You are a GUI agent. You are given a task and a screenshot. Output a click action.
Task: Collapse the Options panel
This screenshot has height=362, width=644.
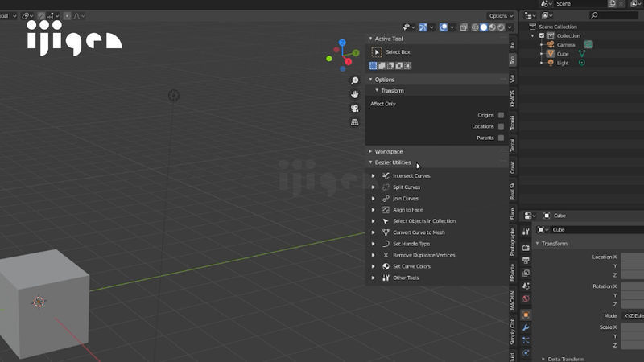(x=370, y=80)
